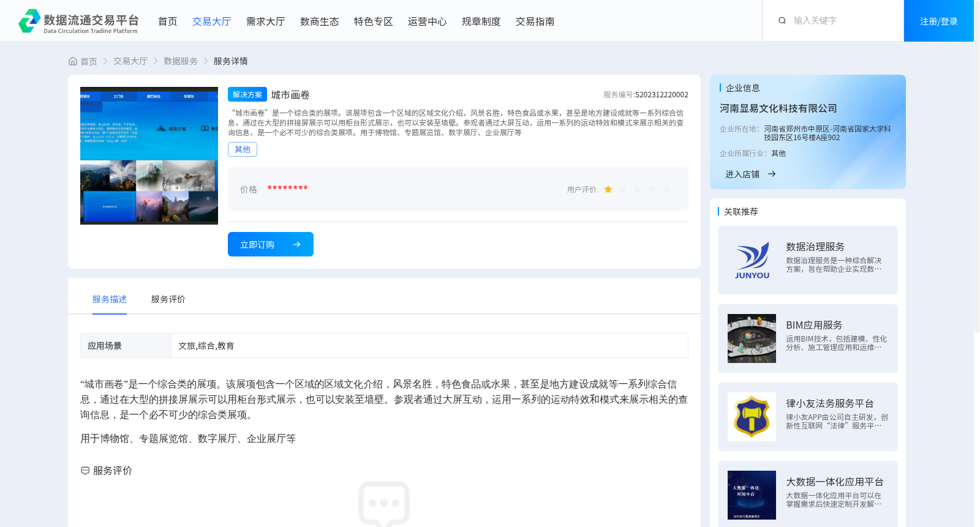Click service number S202312220002

[x=661, y=95]
